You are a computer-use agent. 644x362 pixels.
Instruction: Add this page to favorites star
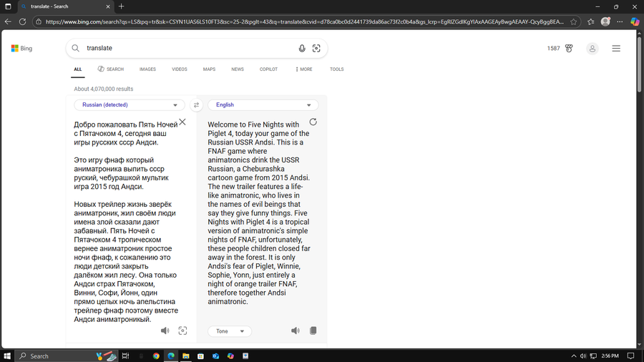[x=573, y=21]
